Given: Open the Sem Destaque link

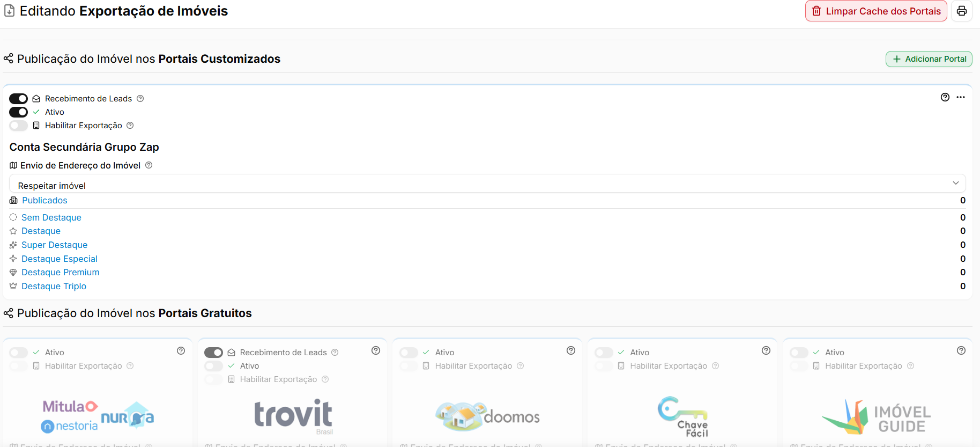Looking at the screenshot, I should coord(51,217).
